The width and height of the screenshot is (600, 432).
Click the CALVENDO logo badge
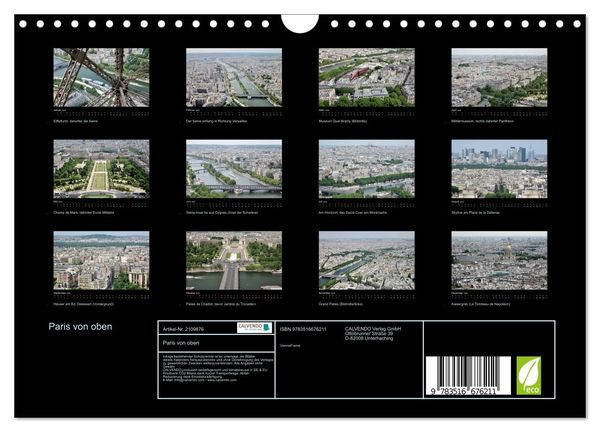click(x=254, y=328)
